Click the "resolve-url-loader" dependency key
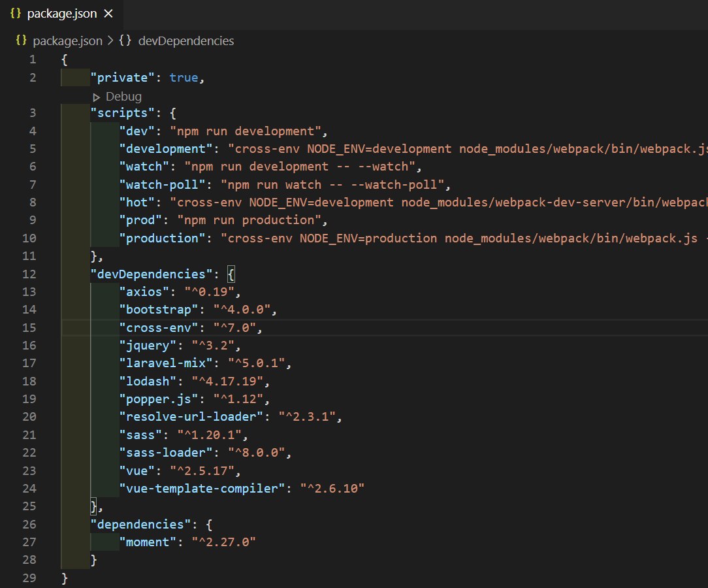Screen dimensions: 708x588 (191, 417)
